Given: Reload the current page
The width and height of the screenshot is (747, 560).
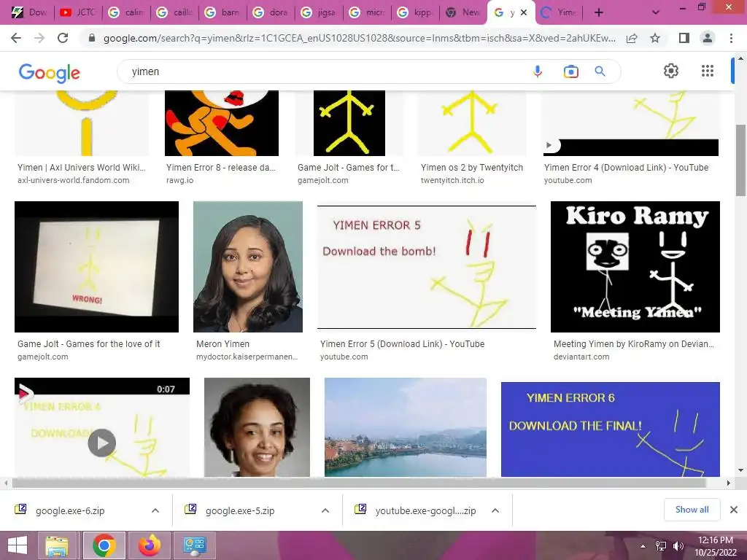Looking at the screenshot, I should [63, 38].
